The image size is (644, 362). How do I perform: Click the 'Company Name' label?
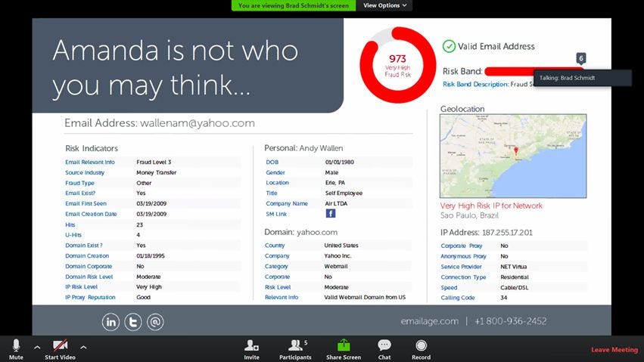tap(287, 203)
